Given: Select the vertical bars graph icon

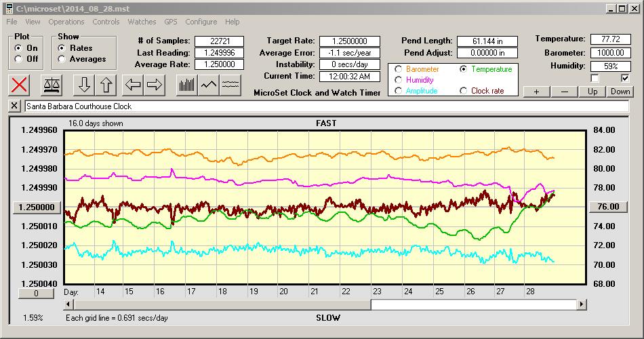Looking at the screenshot, I should 186,85.
